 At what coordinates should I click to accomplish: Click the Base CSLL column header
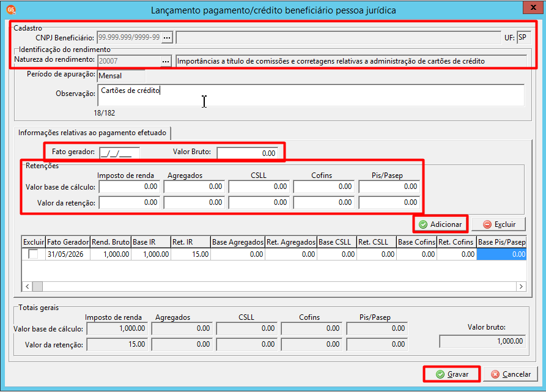(337, 242)
